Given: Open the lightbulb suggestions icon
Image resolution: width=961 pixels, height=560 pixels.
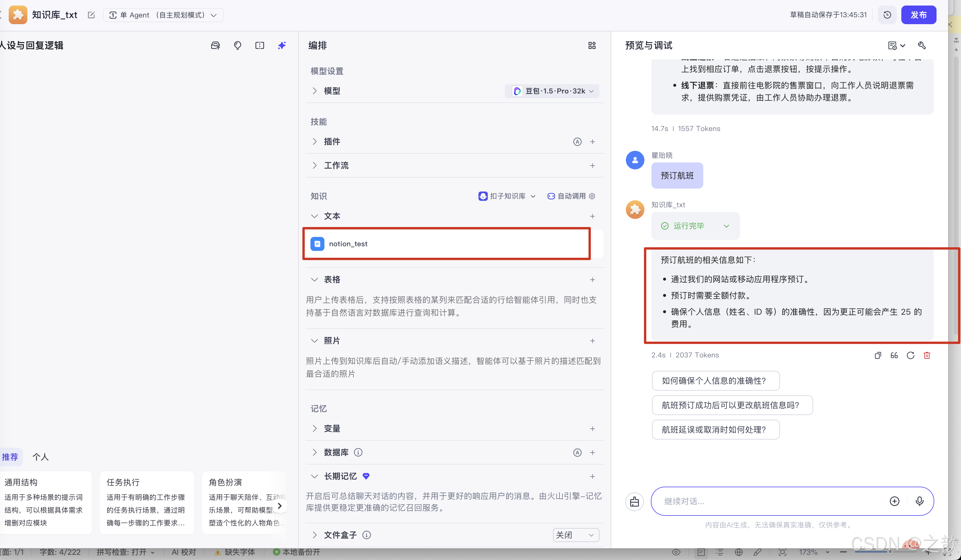Looking at the screenshot, I should click(237, 45).
